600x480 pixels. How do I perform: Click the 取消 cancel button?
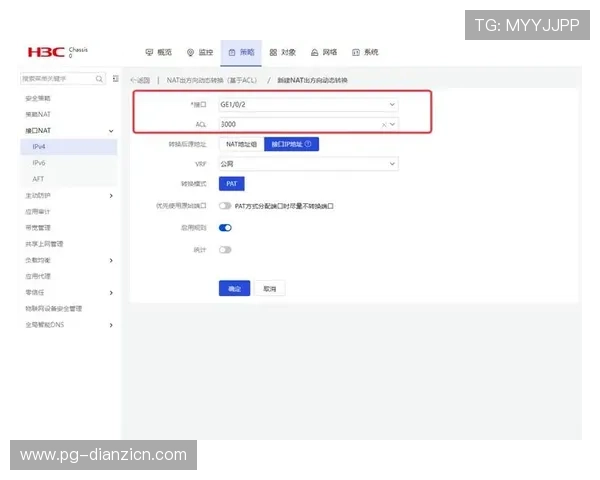270,289
